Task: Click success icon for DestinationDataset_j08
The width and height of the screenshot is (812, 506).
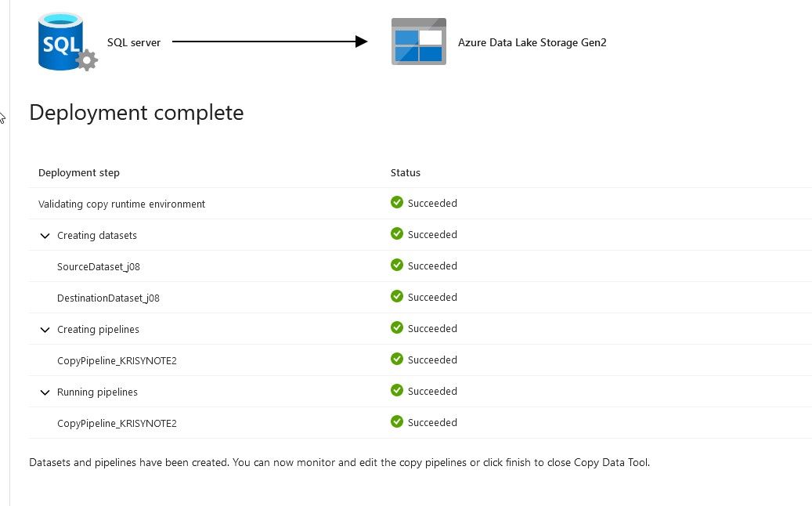Action: pos(397,296)
